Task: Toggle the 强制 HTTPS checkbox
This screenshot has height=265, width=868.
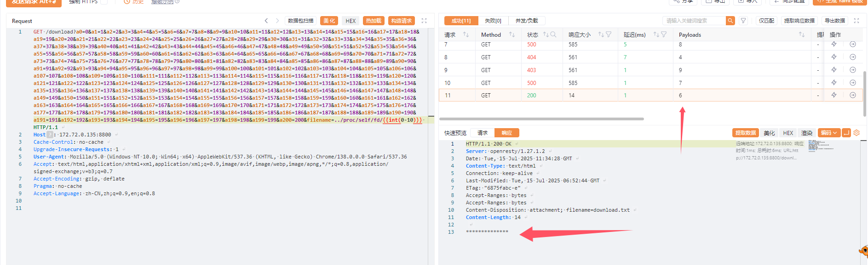Action: click(x=104, y=2)
